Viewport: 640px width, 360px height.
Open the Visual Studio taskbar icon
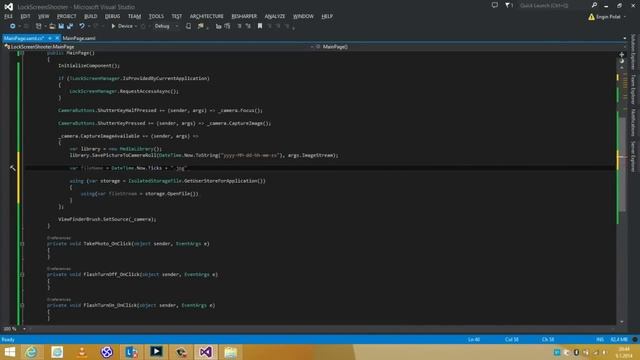click(x=206, y=352)
